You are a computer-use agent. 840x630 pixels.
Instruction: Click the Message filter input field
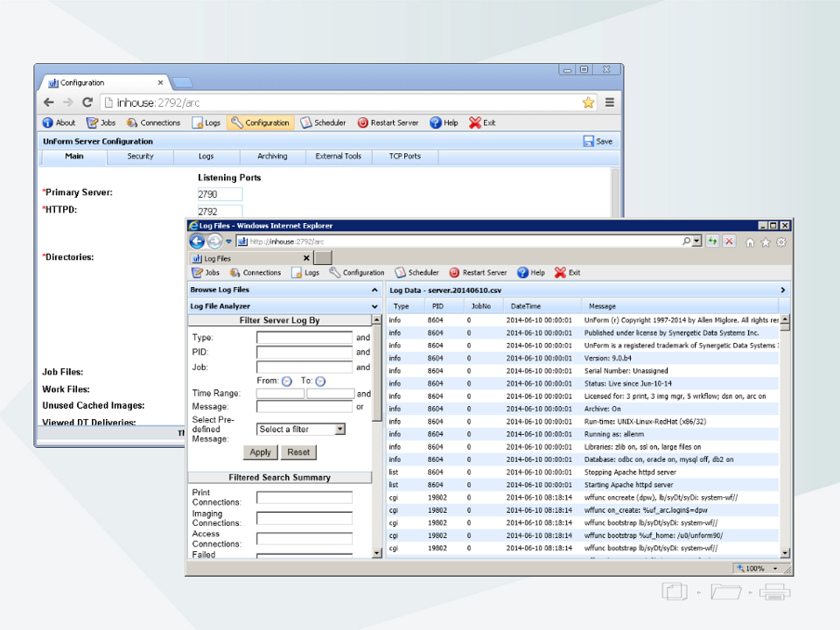point(304,406)
